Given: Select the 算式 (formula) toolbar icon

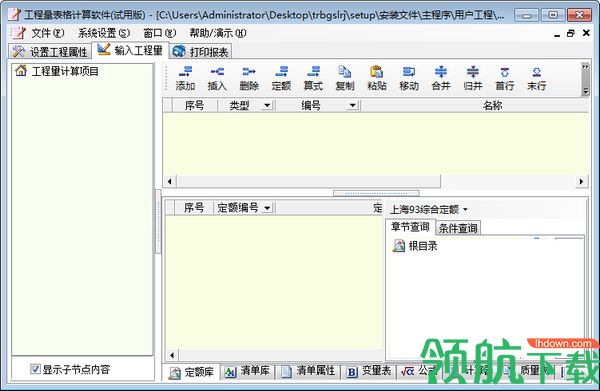Looking at the screenshot, I should pyautogui.click(x=313, y=78).
